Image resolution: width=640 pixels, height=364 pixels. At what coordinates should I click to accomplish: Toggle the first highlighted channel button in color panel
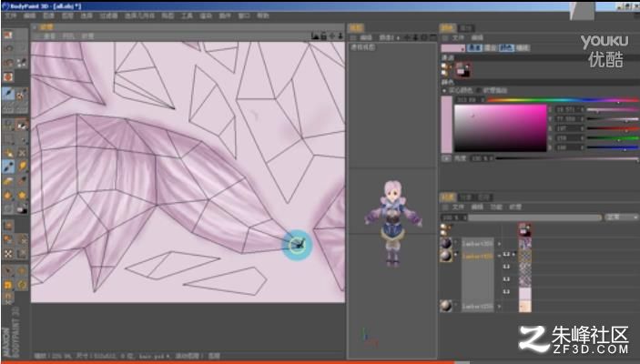click(474, 47)
